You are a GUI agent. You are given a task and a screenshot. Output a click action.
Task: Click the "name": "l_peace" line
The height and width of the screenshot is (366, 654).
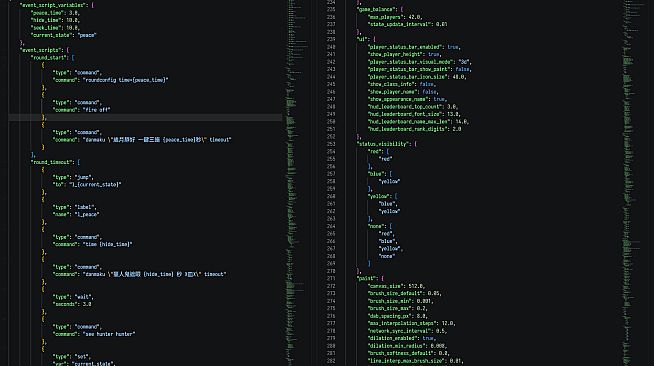(76, 215)
